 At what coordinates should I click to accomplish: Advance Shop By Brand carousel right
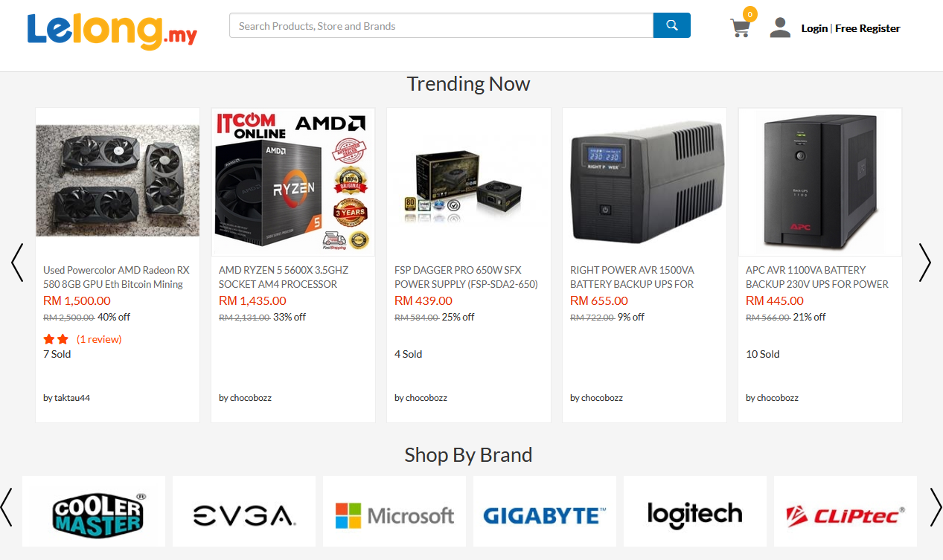point(936,507)
